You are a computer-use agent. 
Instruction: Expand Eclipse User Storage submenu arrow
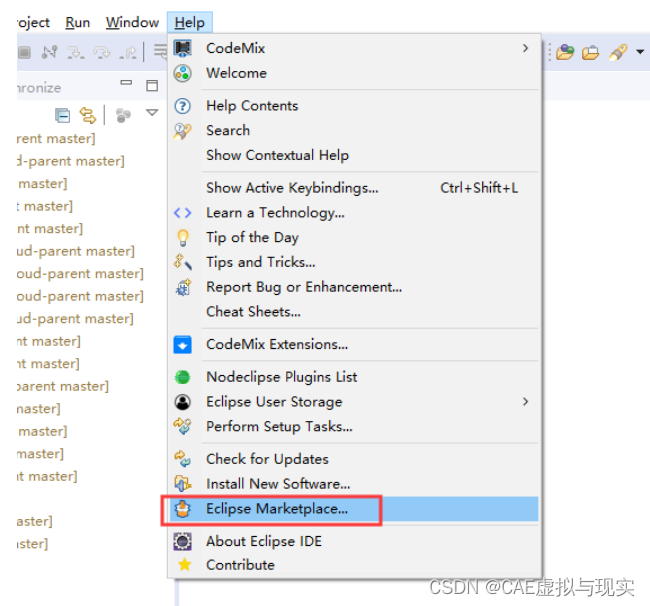pos(525,402)
